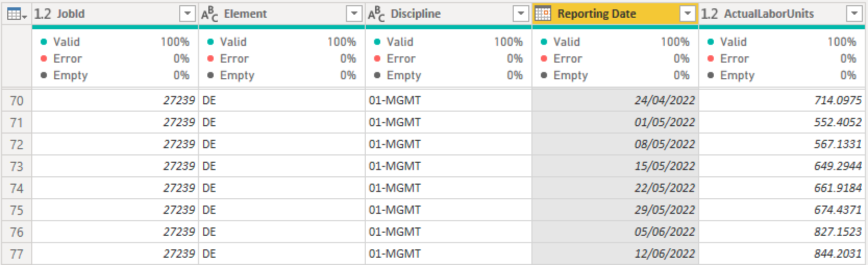Click the labor units value 567.1331
This screenshot has height=265, width=868.
(x=782, y=144)
